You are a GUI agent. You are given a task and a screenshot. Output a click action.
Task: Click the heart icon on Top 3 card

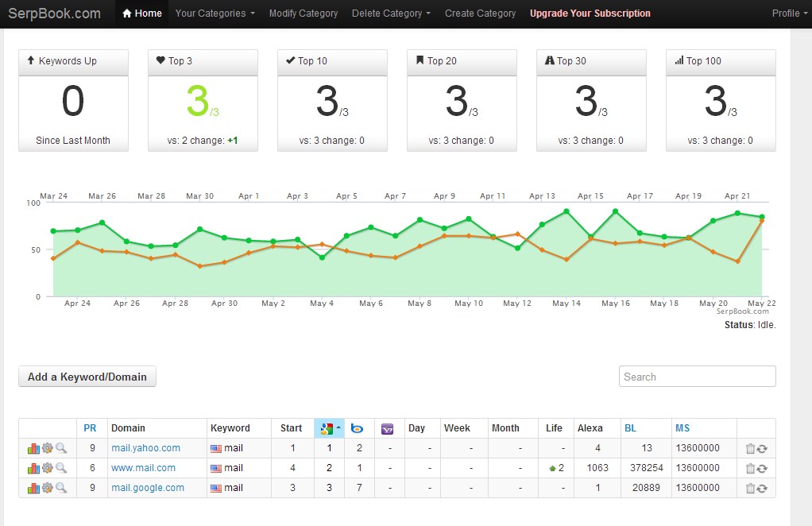point(160,60)
